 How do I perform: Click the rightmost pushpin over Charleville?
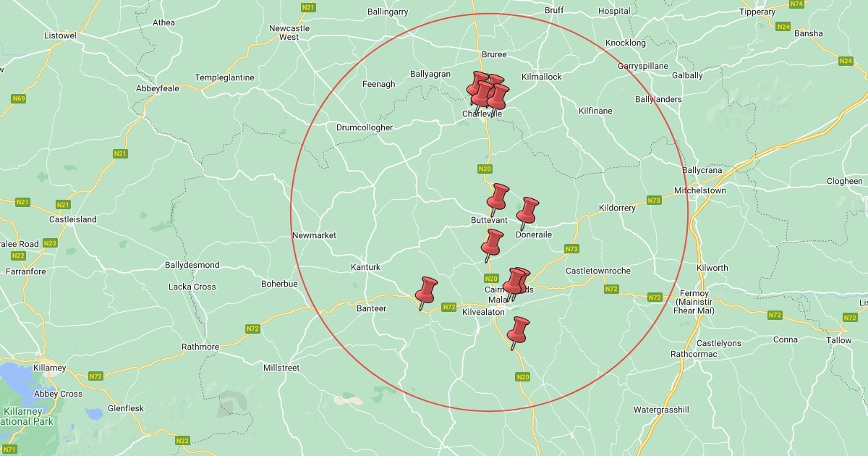498,96
